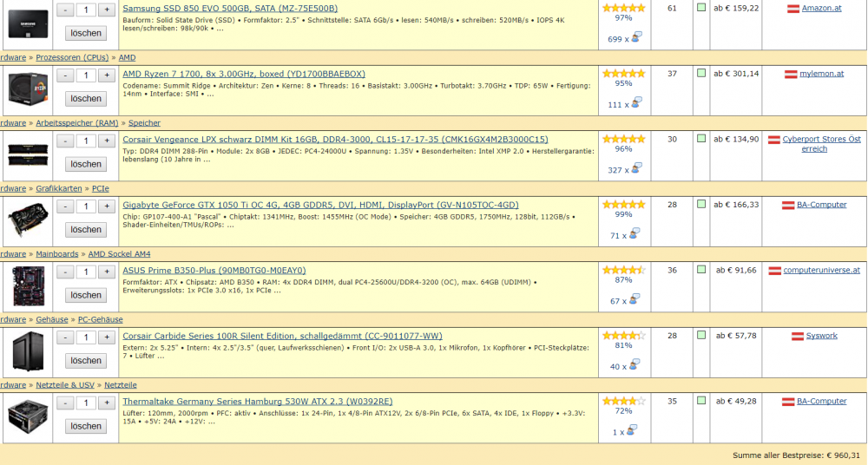Open reviews icon for Corsair Carbide 100R
Viewport: 868px width, 465px height.
635,364
